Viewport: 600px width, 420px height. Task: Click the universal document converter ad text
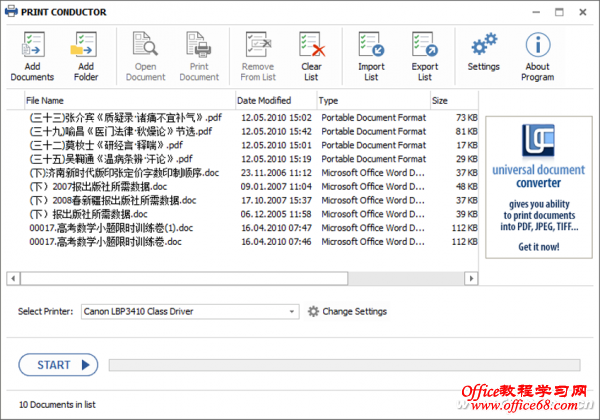coord(538,176)
